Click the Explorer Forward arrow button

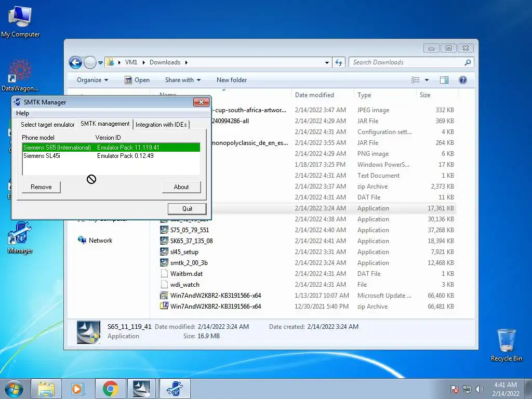[90, 62]
